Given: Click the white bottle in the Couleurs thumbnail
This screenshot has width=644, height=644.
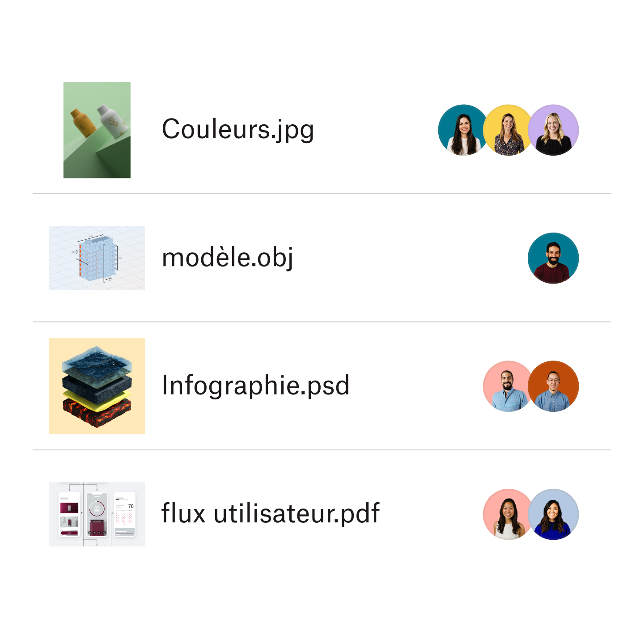Looking at the screenshot, I should (110, 121).
